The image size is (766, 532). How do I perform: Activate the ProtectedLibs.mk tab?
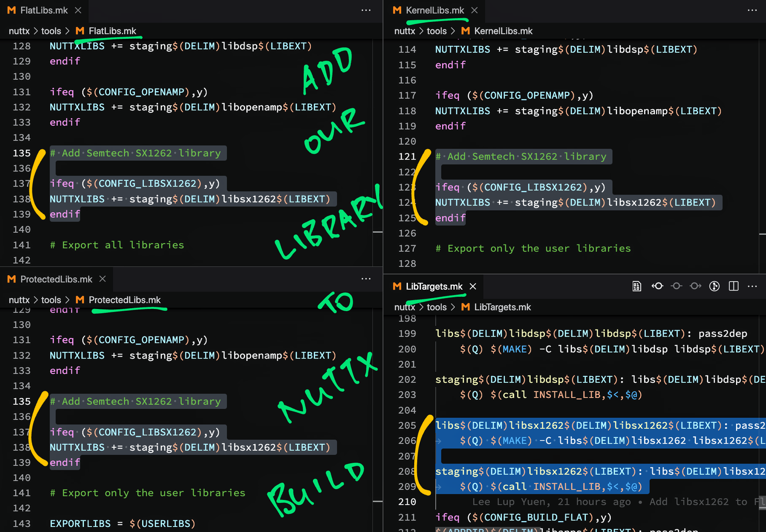(x=56, y=279)
